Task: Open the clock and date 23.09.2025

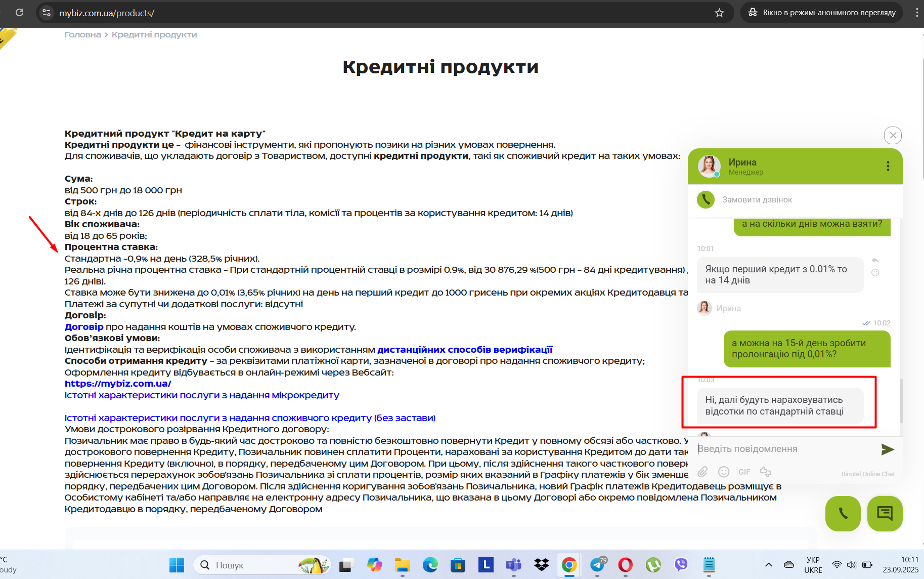Action: (901, 565)
